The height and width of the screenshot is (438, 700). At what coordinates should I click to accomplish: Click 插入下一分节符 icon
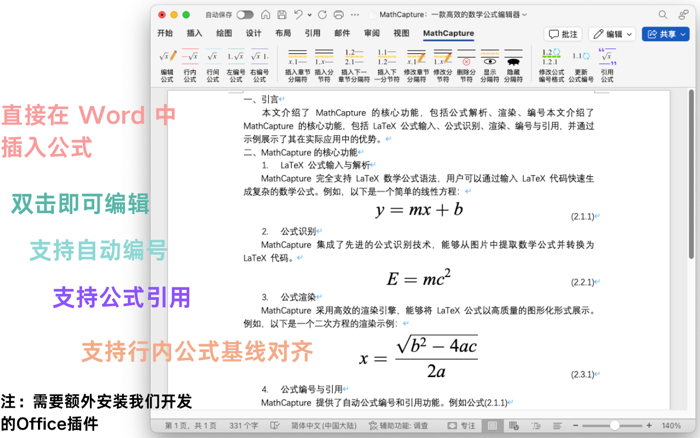(387, 65)
